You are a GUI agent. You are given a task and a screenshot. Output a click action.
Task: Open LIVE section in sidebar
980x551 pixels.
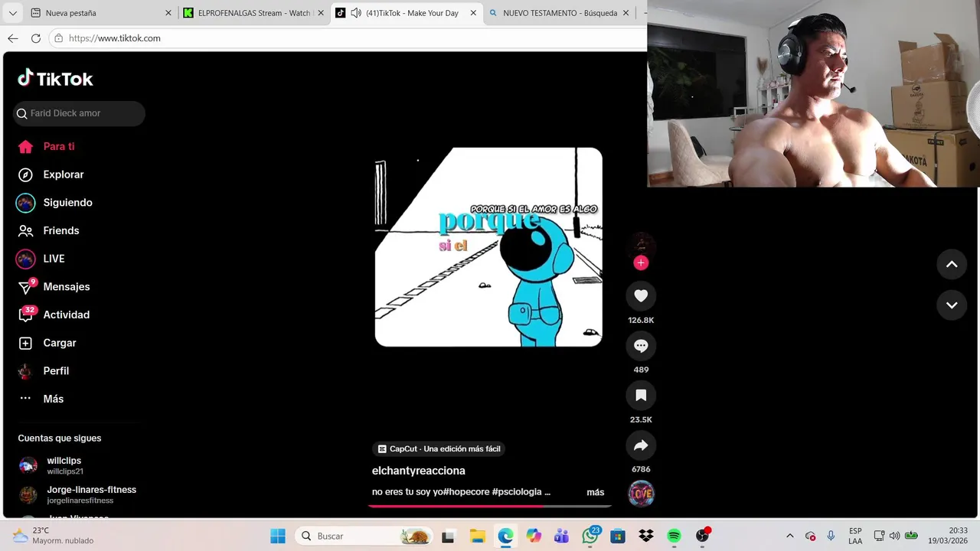41,259
